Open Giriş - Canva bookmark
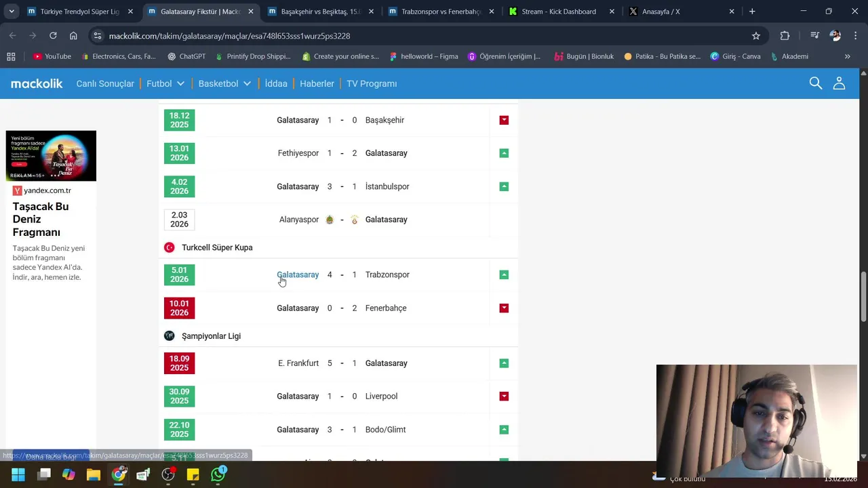 (x=735, y=56)
